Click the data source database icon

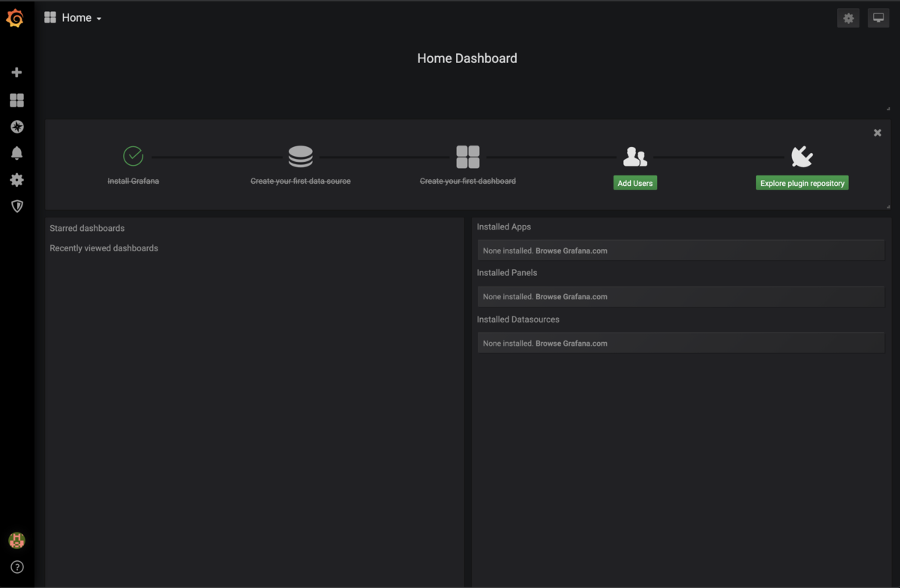point(301,157)
